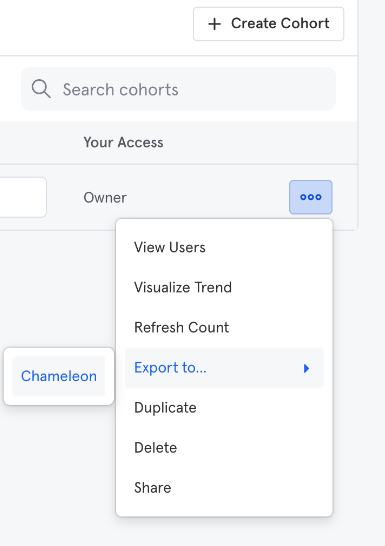
Task: Expand the Export to submenu arrow
Action: (306, 368)
